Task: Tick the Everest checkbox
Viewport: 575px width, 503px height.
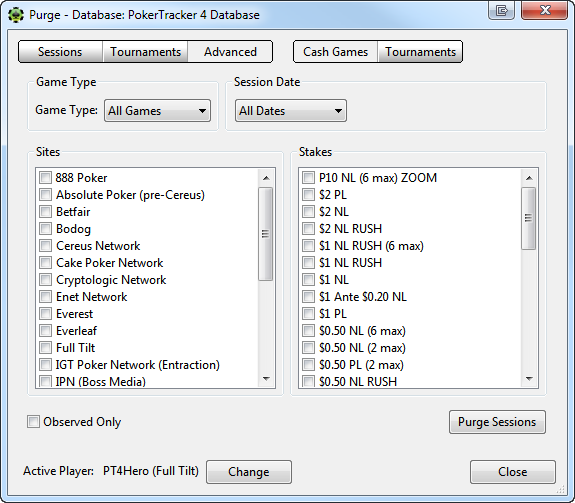Action: (45, 313)
